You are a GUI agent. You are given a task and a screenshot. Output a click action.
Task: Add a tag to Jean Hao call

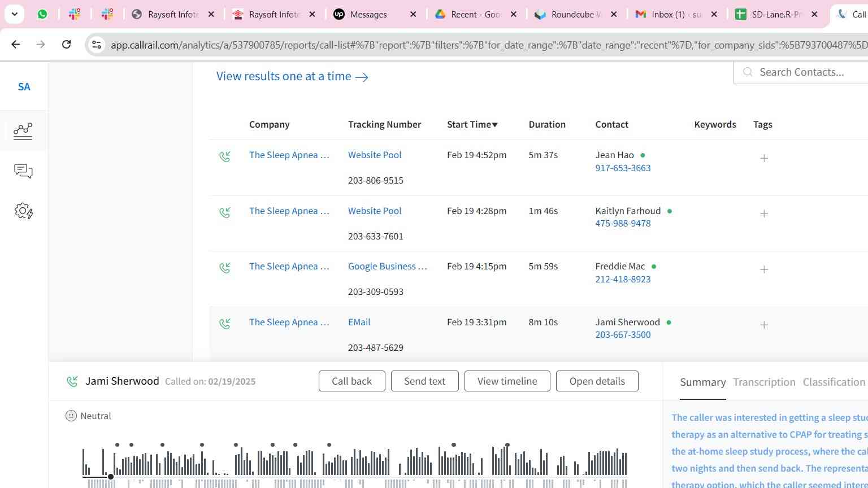(x=764, y=158)
